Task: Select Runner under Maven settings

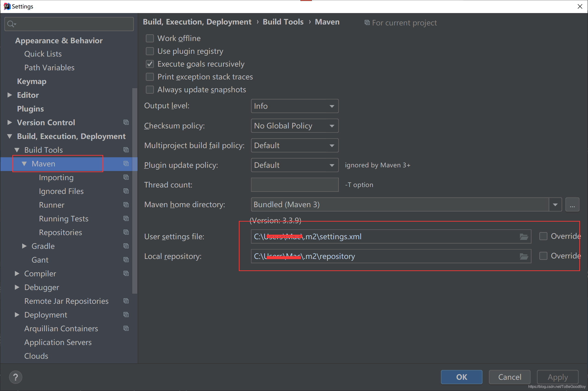Action: click(51, 205)
